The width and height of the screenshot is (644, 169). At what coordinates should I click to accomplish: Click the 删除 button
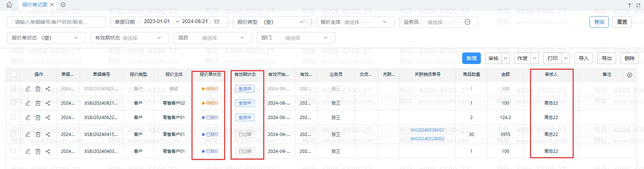pos(630,58)
